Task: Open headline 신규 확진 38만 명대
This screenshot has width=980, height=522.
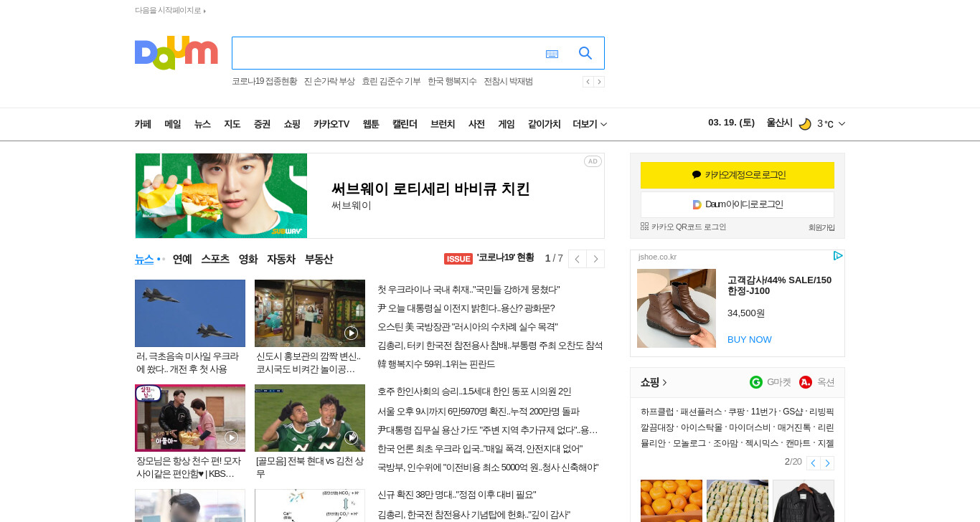Action: point(457,495)
